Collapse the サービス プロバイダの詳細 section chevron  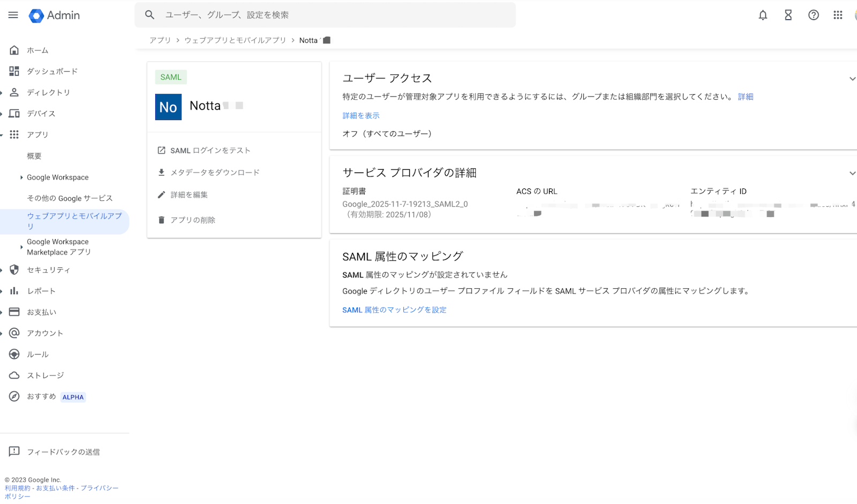(852, 173)
